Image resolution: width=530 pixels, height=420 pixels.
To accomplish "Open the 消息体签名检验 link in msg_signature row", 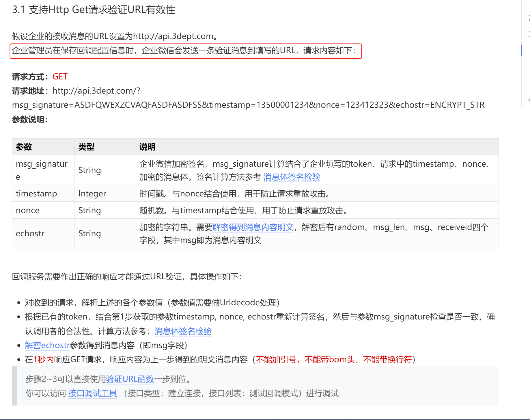I will 292,176.
